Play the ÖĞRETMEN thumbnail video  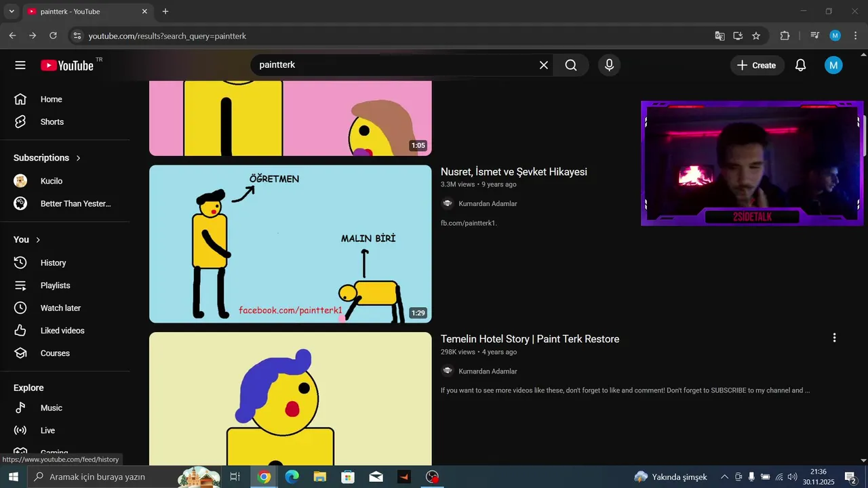(290, 244)
